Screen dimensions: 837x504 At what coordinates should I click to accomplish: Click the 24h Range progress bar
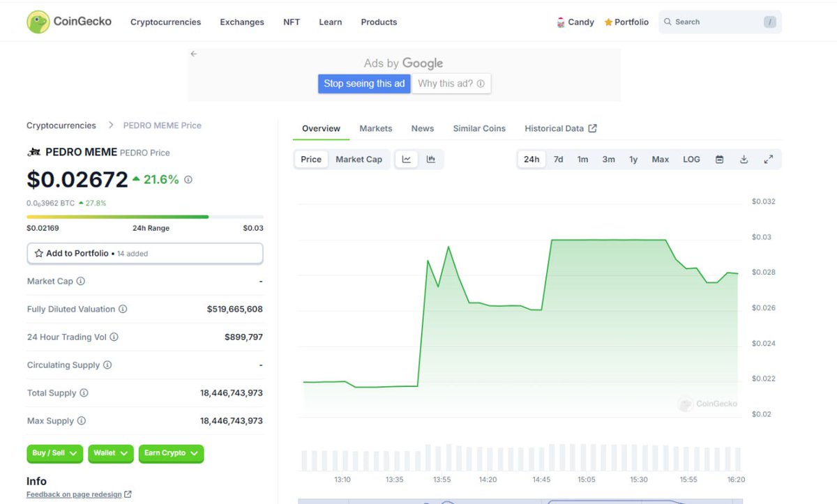pyautogui.click(x=144, y=216)
